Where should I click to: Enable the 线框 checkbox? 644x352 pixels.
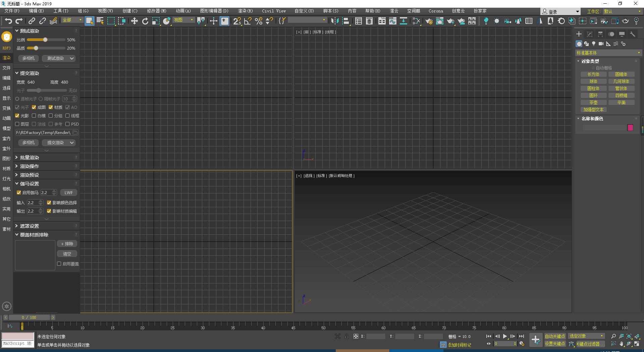tap(67, 116)
